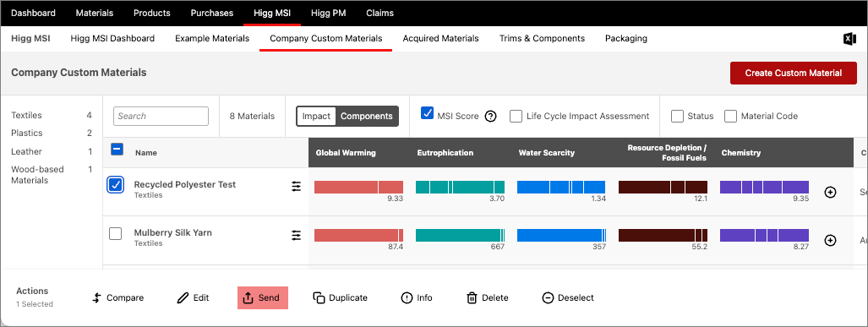868x327 pixels.
Task: Click Resource Depletion bar for Recycled Polyester Test
Action: click(663, 187)
